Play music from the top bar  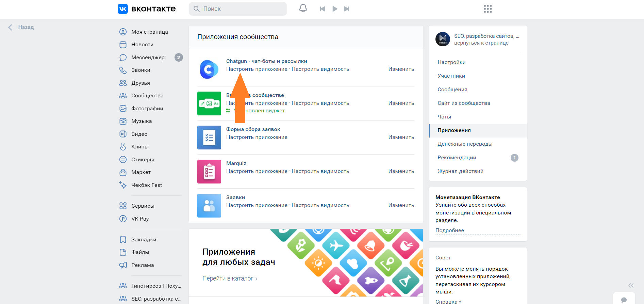point(335,9)
